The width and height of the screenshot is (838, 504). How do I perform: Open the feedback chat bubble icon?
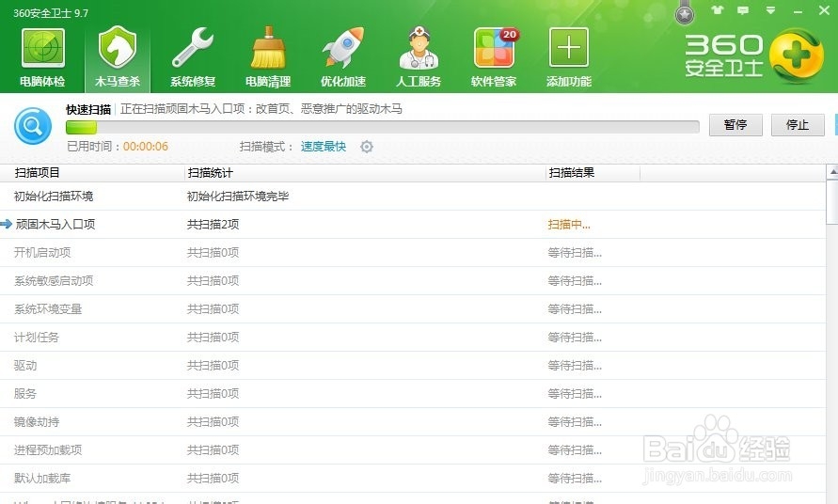click(743, 10)
